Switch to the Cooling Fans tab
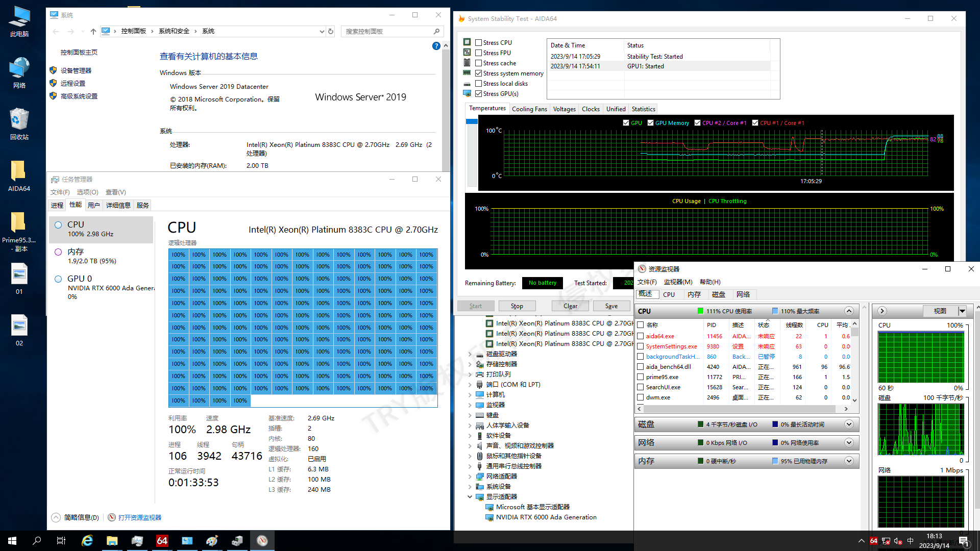980x551 pixels. coord(529,109)
